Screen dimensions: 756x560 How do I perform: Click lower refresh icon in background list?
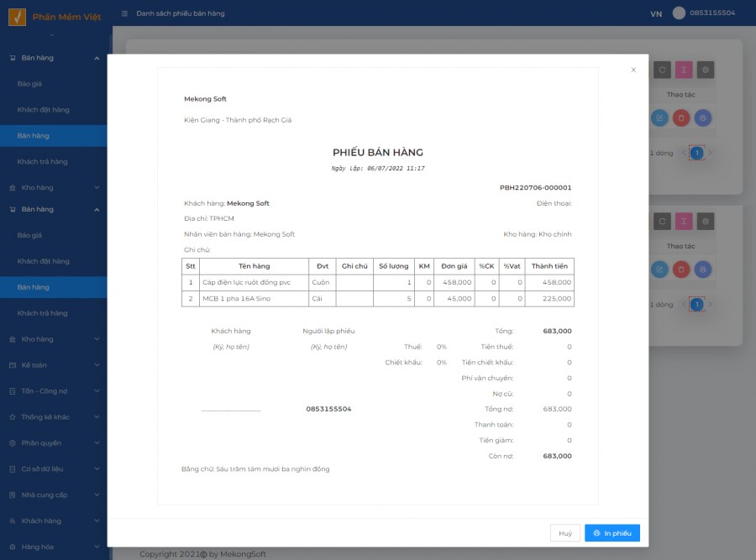pos(662,221)
